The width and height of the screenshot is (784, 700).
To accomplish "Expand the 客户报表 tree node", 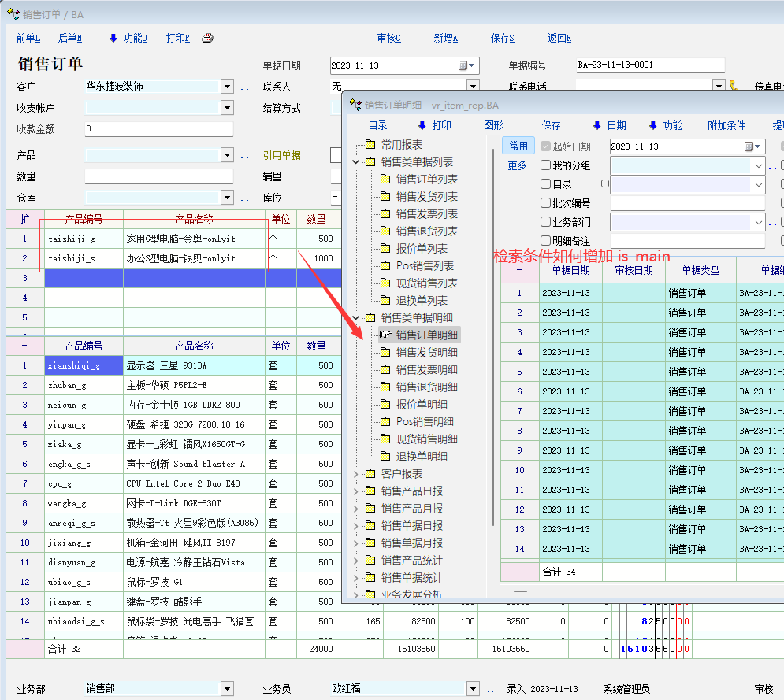I will tap(356, 474).
